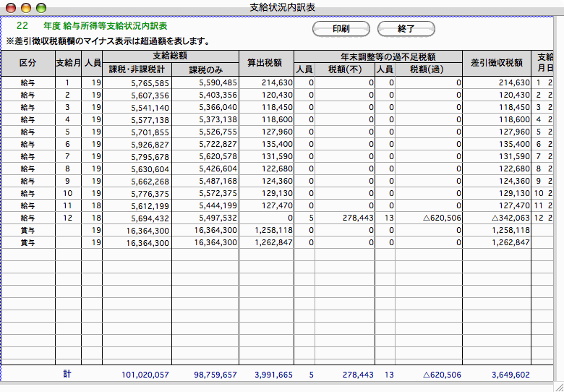Click the 5,765,585 cell in month 1
The height and width of the screenshot is (392, 564).
coord(150,83)
